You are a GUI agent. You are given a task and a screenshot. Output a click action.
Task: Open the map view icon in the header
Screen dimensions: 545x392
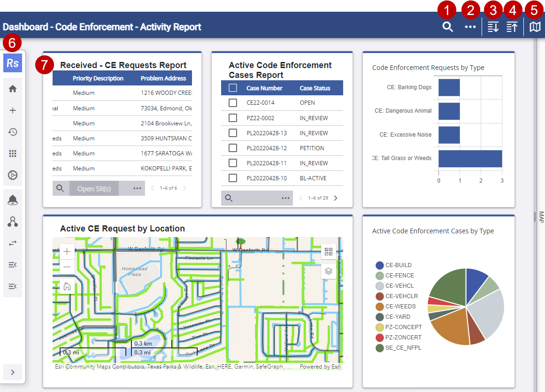point(535,27)
